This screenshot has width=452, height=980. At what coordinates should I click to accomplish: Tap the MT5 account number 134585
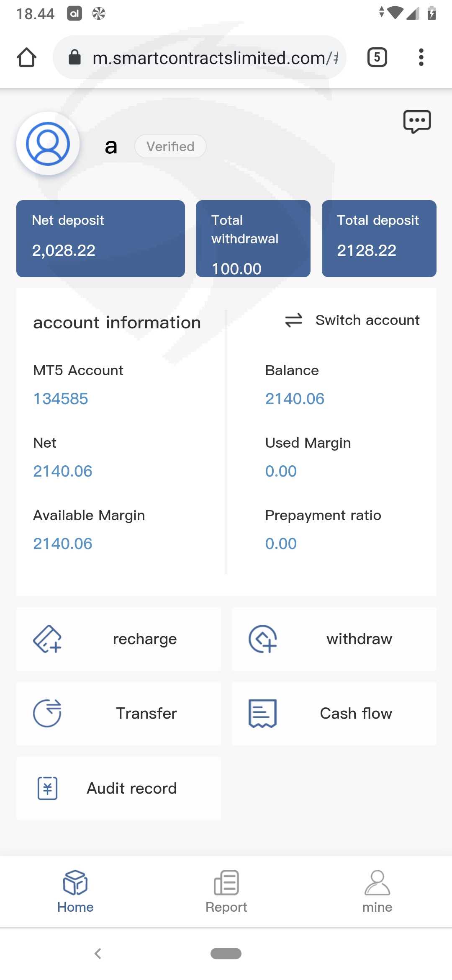pos(61,399)
